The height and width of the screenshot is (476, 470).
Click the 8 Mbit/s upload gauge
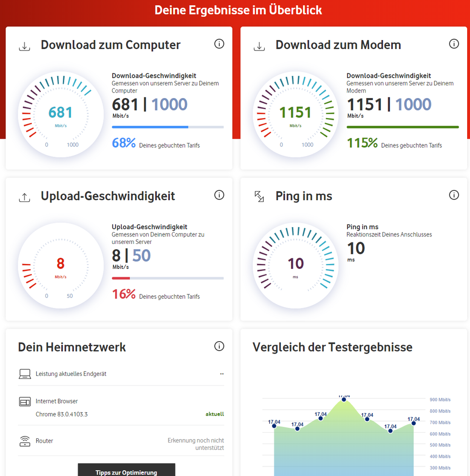(x=60, y=266)
